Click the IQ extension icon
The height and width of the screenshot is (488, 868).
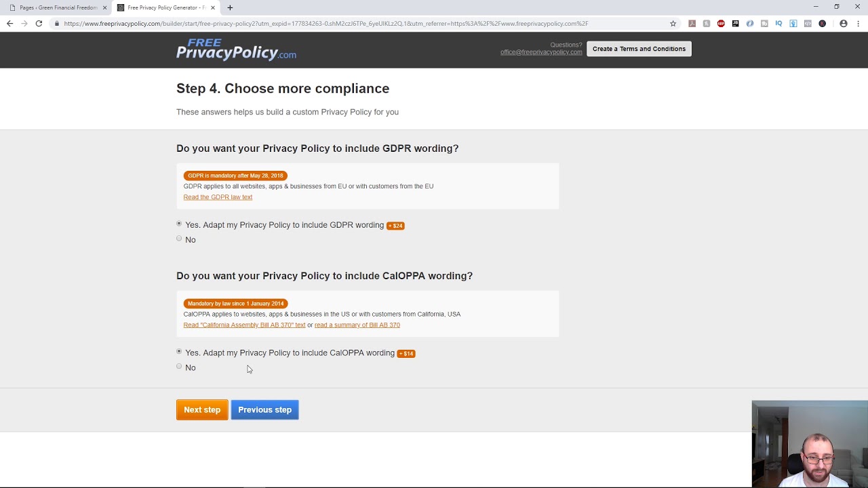coord(778,24)
